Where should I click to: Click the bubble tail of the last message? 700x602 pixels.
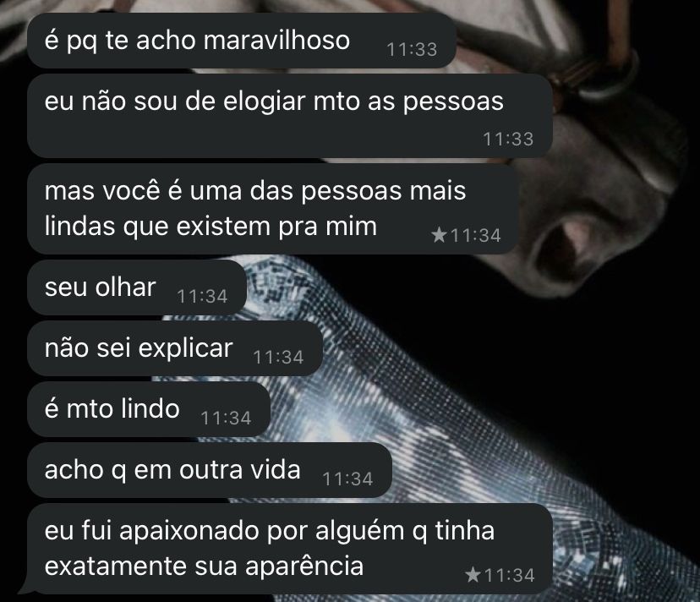coord(23,588)
